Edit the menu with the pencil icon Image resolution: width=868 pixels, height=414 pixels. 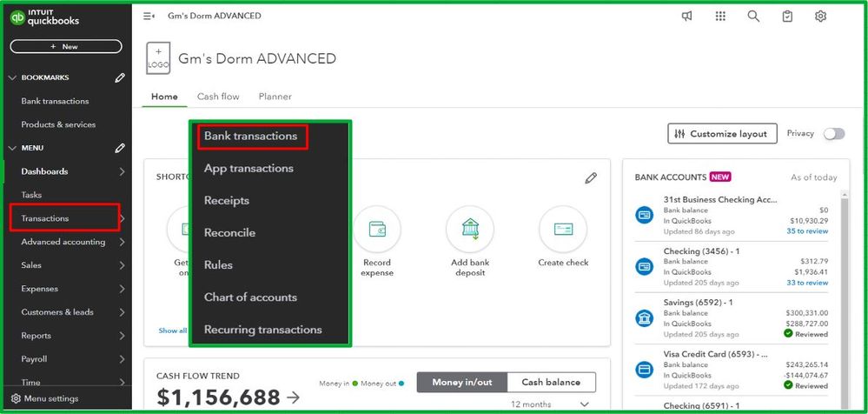pos(120,148)
